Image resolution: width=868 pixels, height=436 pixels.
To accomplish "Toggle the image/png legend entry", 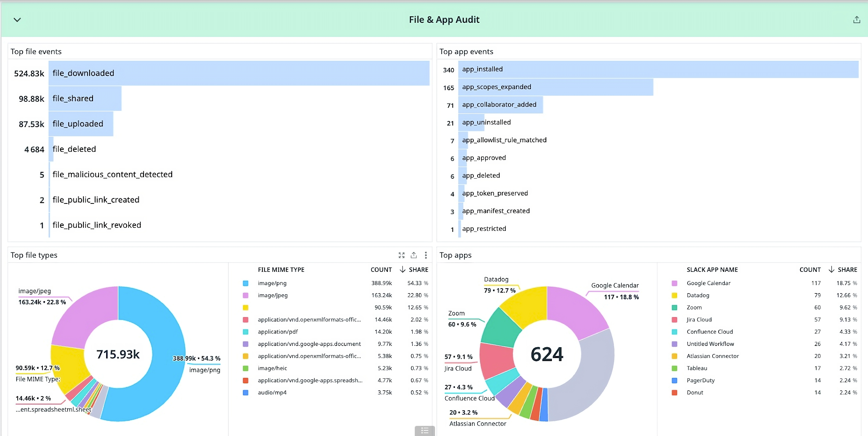I will tap(272, 283).
